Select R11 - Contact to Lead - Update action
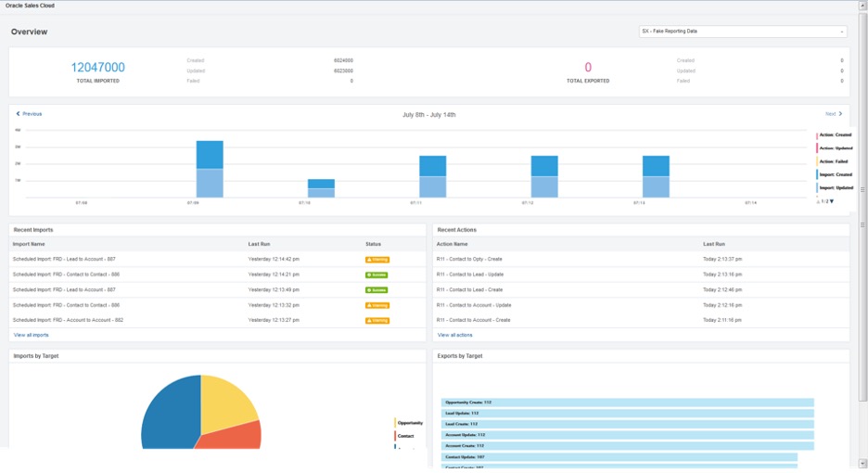The height and width of the screenshot is (473, 868). point(470,275)
